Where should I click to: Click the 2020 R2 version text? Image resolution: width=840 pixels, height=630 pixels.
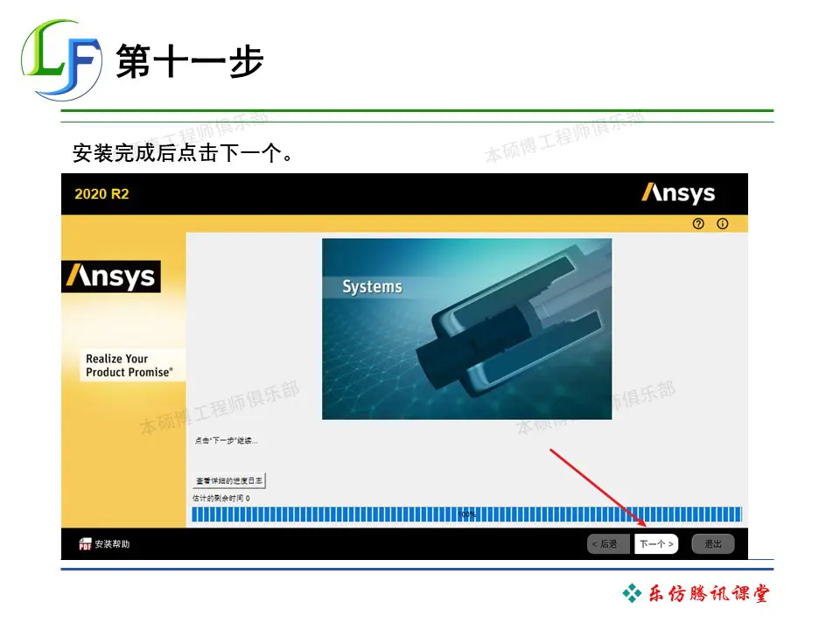pos(101,194)
